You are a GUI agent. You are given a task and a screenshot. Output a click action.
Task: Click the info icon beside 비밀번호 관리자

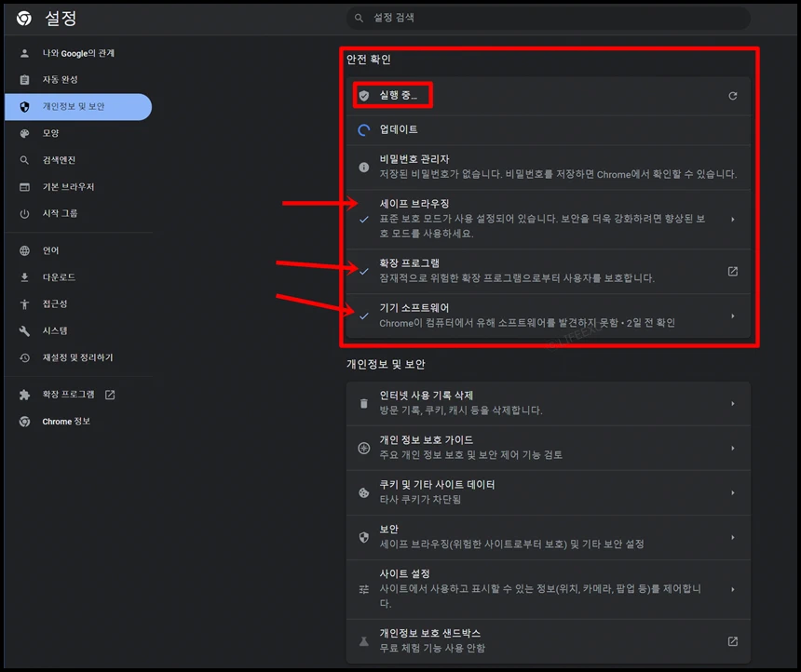(364, 167)
